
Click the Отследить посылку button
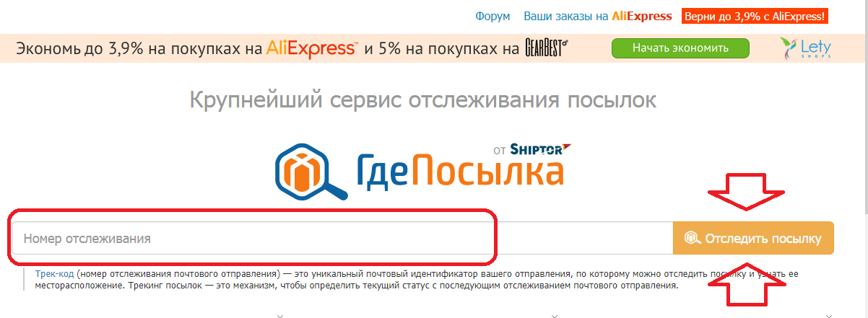pyautogui.click(x=753, y=238)
